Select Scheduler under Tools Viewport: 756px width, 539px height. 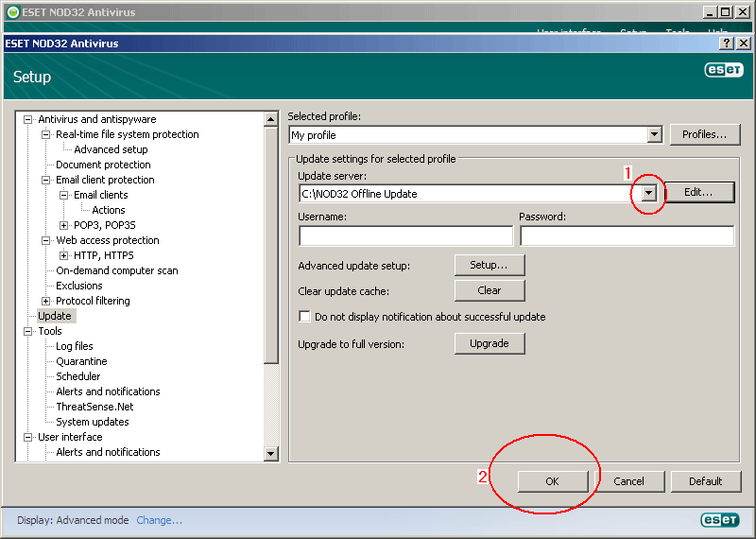click(78, 376)
